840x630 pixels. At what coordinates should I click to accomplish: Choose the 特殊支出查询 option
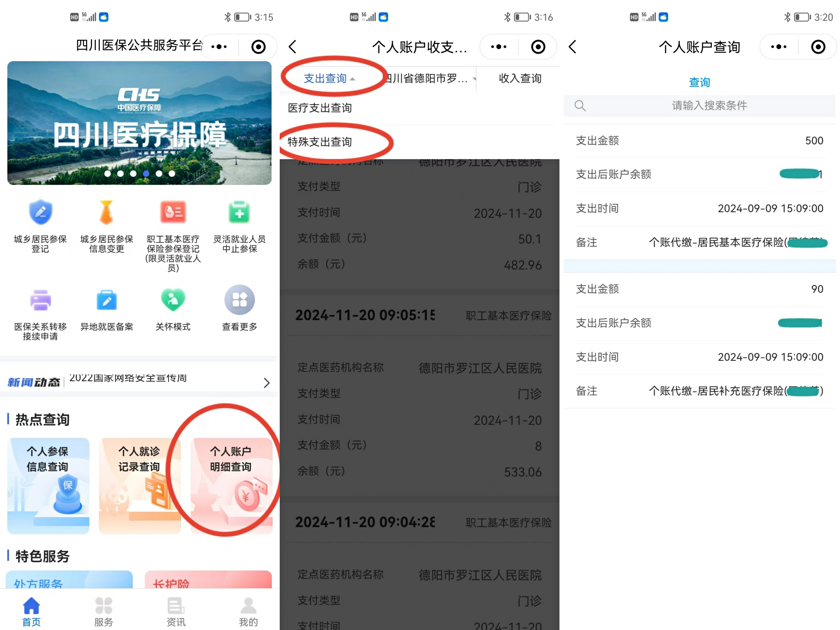320,141
